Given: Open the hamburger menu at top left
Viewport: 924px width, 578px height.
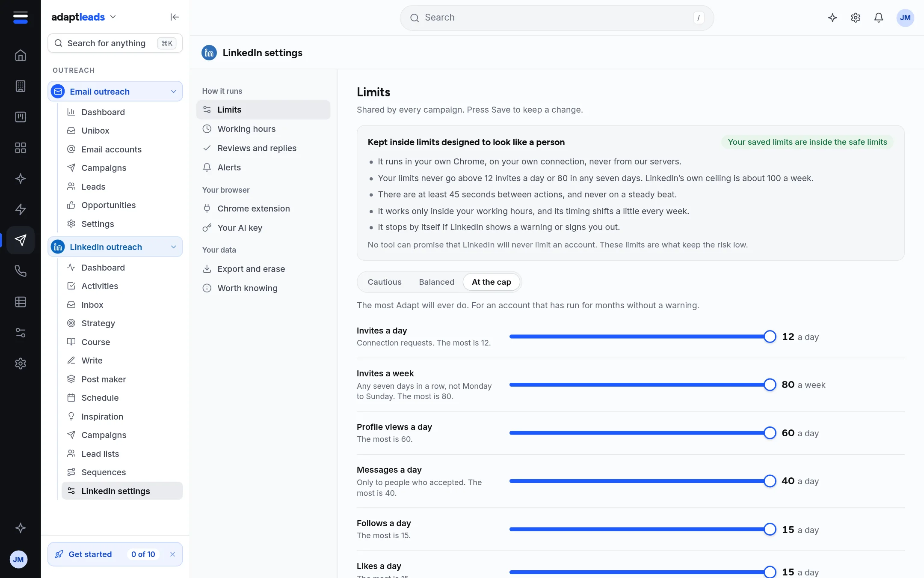Looking at the screenshot, I should click(21, 18).
